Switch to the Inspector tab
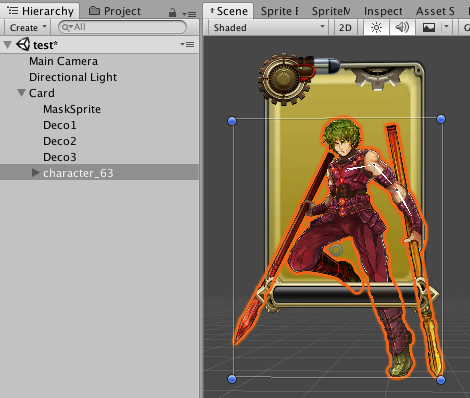The image size is (470, 398). point(383,11)
